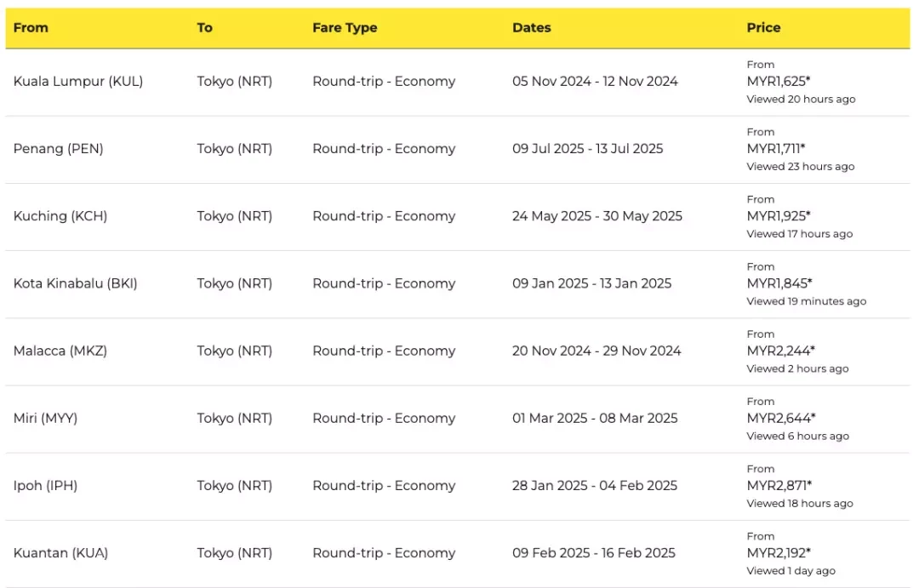This screenshot has width=919, height=588.
Task: Select the Kuantan (KUA) route
Action: click(x=458, y=554)
